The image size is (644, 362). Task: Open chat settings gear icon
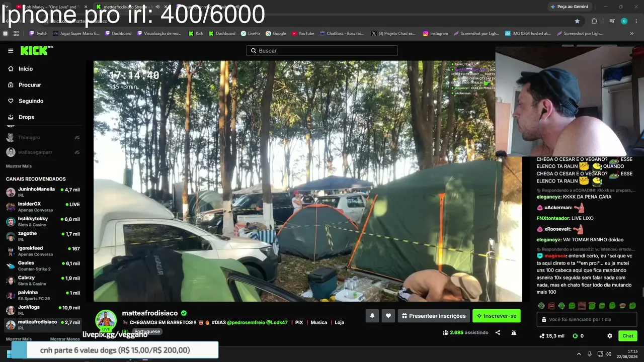pos(610,336)
